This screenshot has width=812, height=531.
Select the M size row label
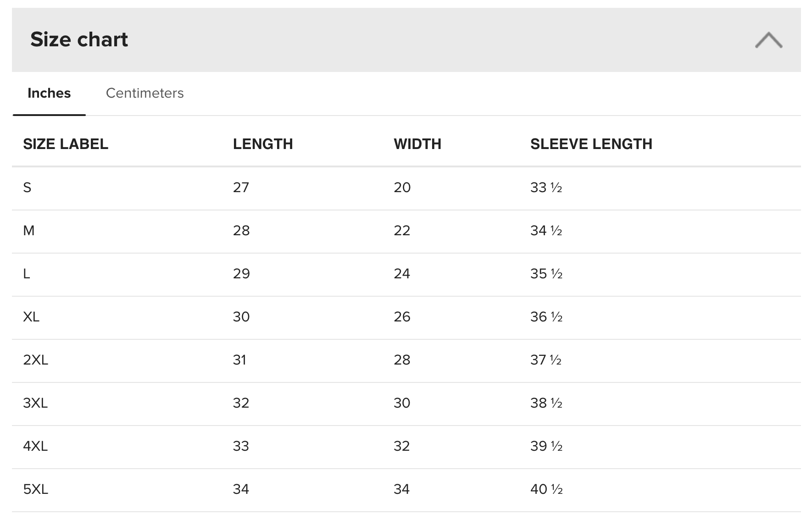click(x=28, y=231)
